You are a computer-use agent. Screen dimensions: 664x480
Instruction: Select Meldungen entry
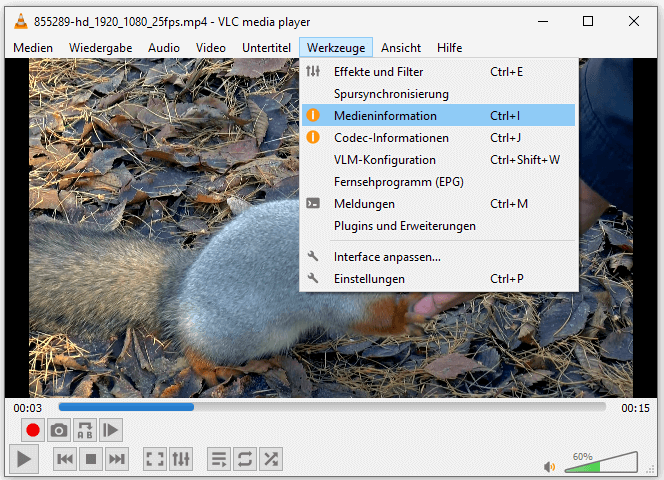pos(438,204)
